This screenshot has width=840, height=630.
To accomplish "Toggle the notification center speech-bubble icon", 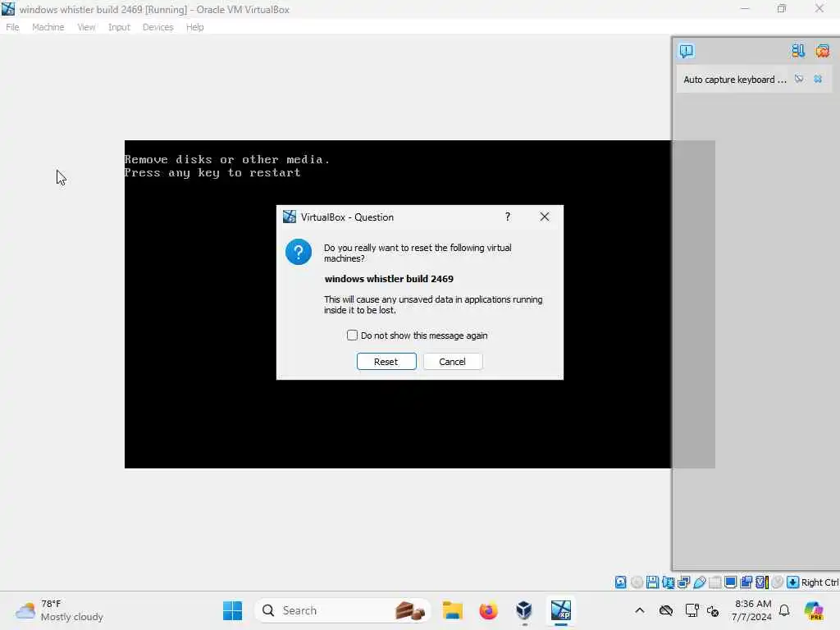I will tap(687, 51).
